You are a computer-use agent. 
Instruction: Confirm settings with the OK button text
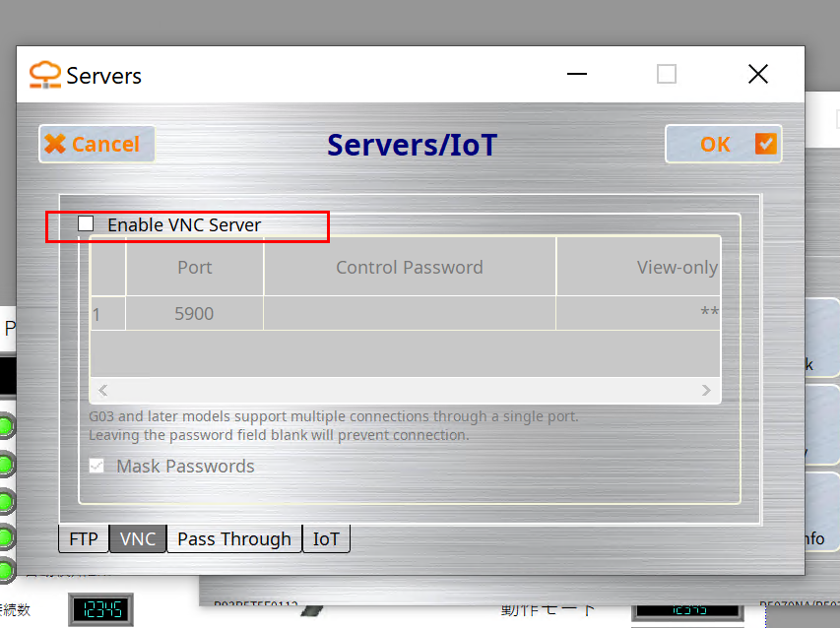point(715,144)
